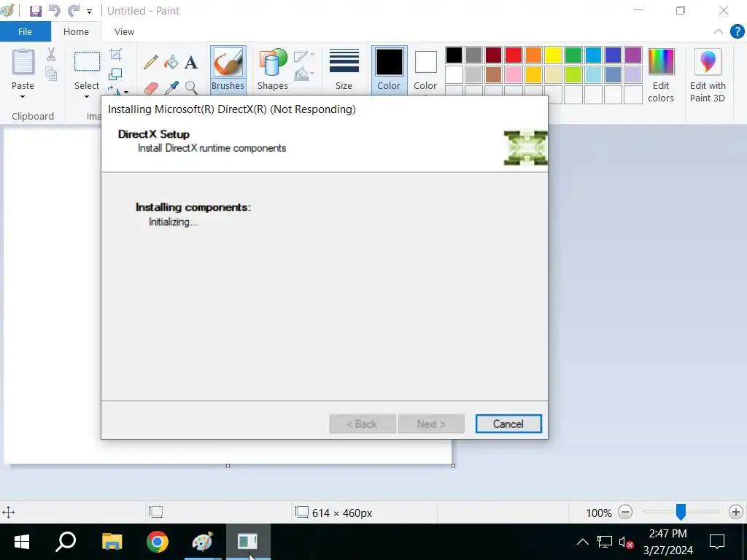The width and height of the screenshot is (747, 560).
Task: Click the network tray icon
Action: pos(605,542)
